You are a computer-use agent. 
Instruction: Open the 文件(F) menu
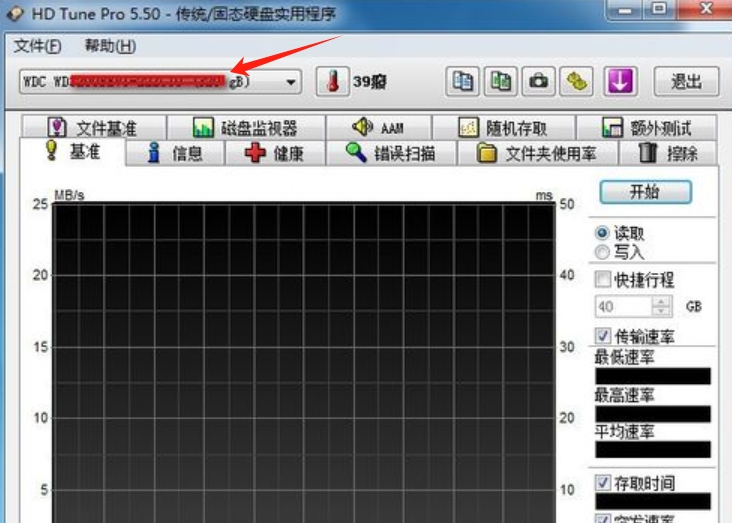pos(37,46)
